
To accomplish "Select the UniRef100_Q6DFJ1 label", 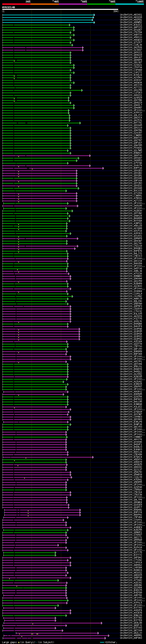I will (131, 625).
